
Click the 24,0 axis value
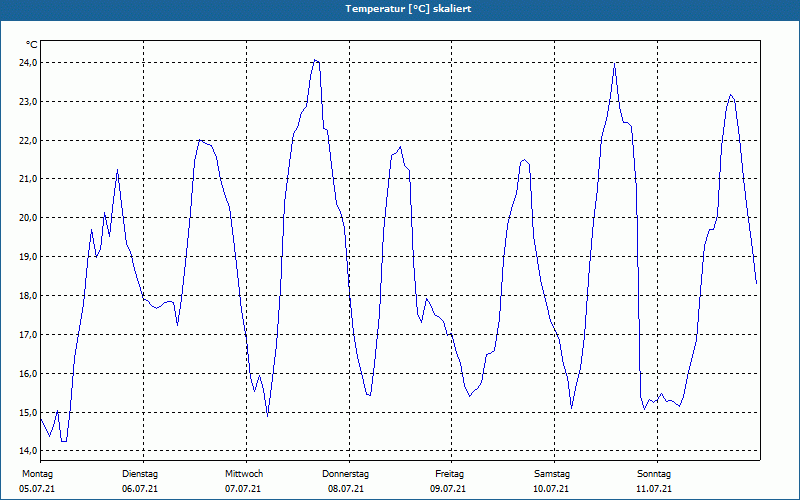[x=28, y=63]
